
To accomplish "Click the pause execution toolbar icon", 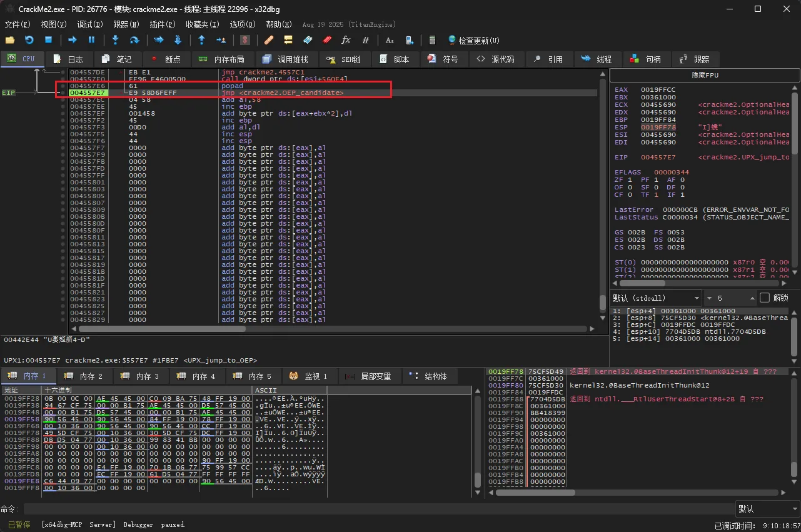I will pyautogui.click(x=91, y=40).
